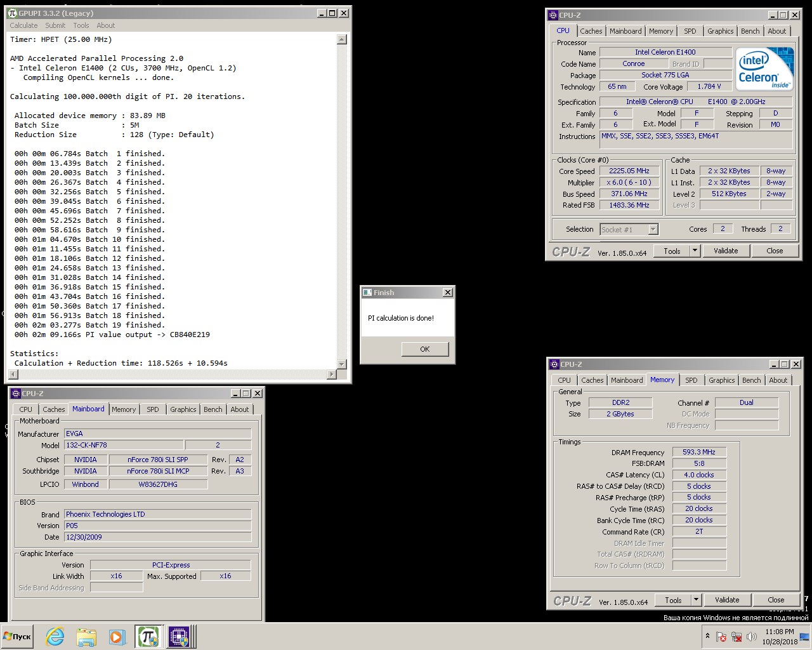Screen dimensions: 812x650
Task: Open Bench tab in top-right CPU-Z
Action: [750, 31]
